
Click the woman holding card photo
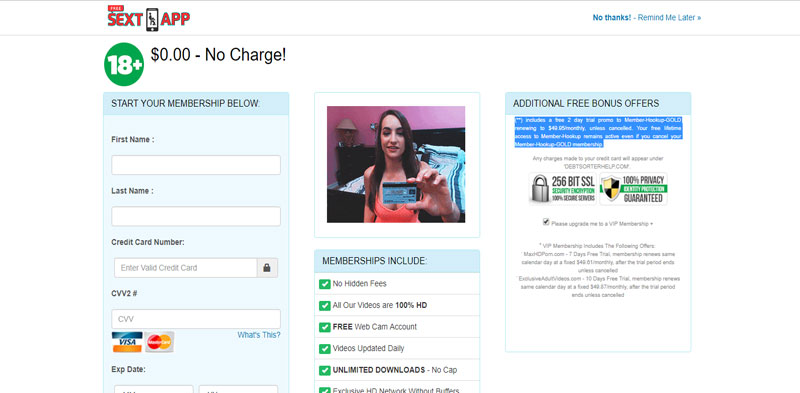(396, 164)
